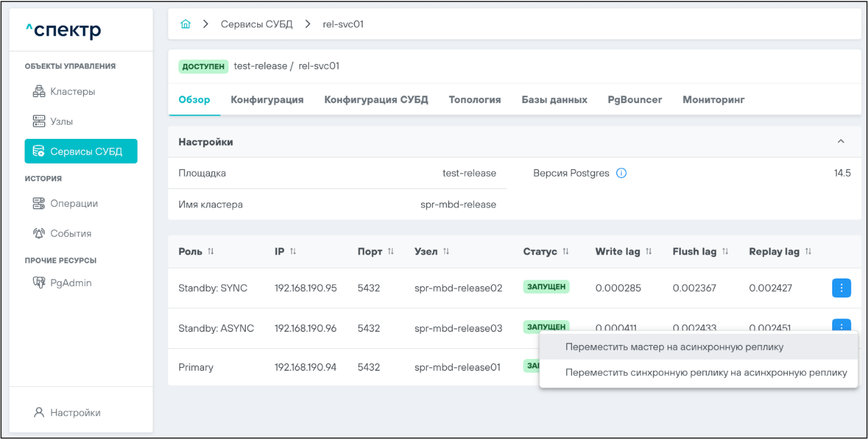Sort the table by Роль column
868x440 pixels.
click(x=210, y=252)
